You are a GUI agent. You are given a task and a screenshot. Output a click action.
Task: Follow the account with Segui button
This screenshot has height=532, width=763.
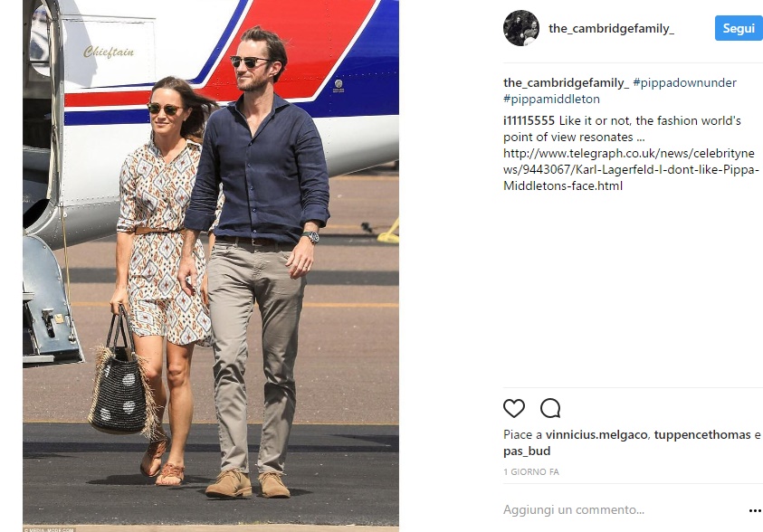pyautogui.click(x=739, y=28)
